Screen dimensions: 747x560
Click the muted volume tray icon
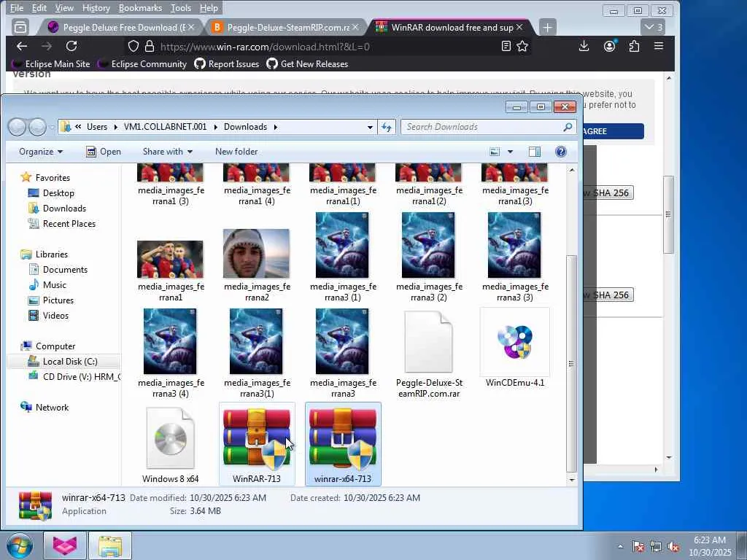pos(673,547)
